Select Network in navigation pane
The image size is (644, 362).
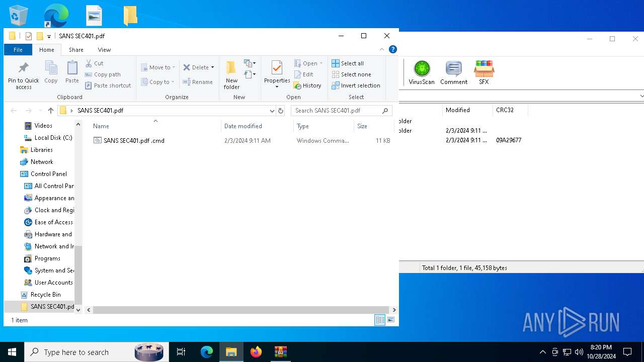pyautogui.click(x=42, y=162)
